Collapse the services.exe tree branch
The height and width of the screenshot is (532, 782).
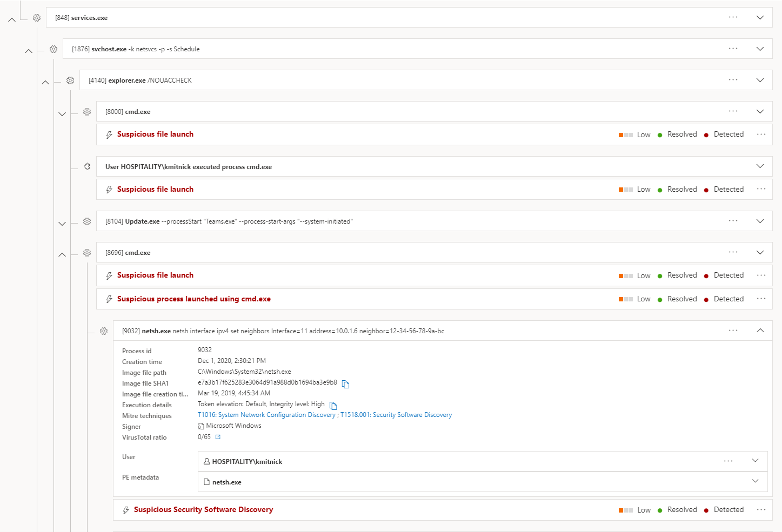[x=12, y=19]
